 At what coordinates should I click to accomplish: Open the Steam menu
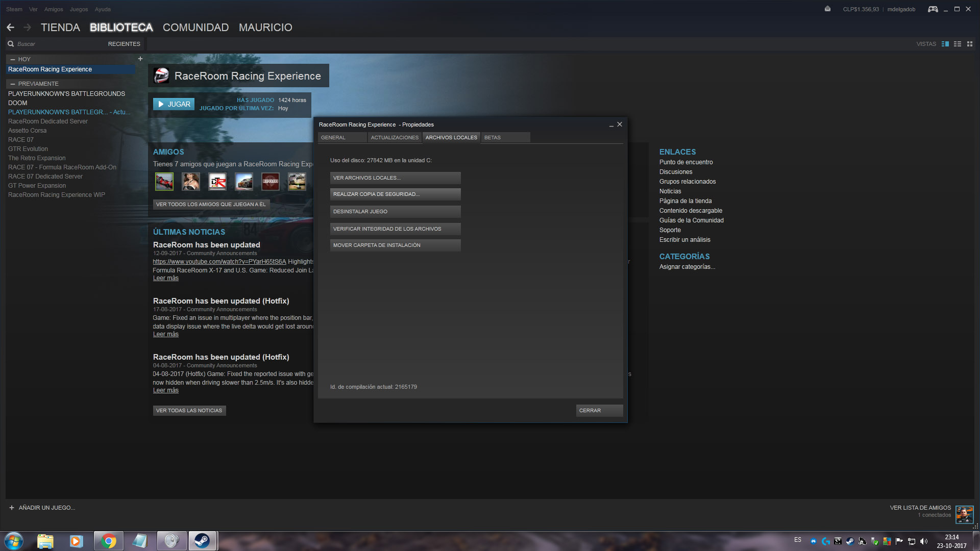click(14, 9)
